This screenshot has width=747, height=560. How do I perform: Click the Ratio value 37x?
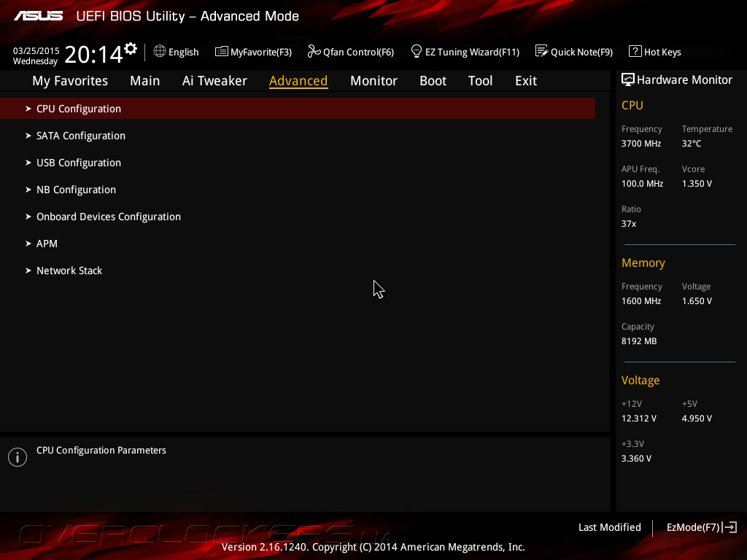pos(629,223)
